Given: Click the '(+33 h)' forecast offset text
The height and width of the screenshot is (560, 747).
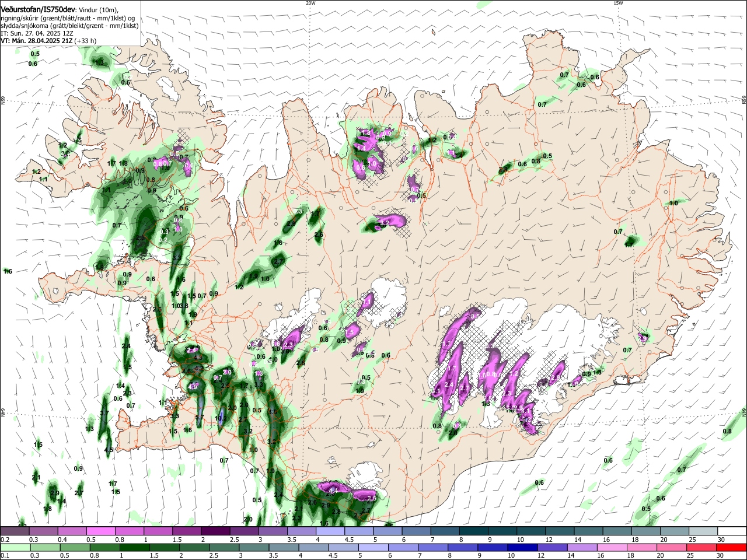Looking at the screenshot, I should pyautogui.click(x=86, y=41).
